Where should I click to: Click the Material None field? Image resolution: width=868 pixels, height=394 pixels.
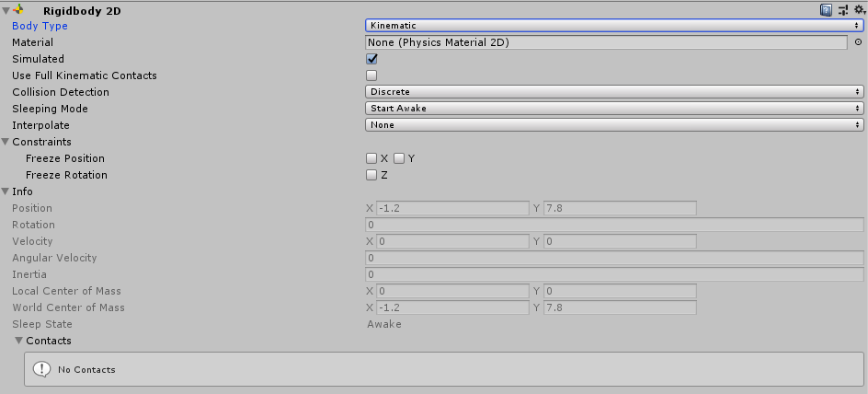point(606,42)
